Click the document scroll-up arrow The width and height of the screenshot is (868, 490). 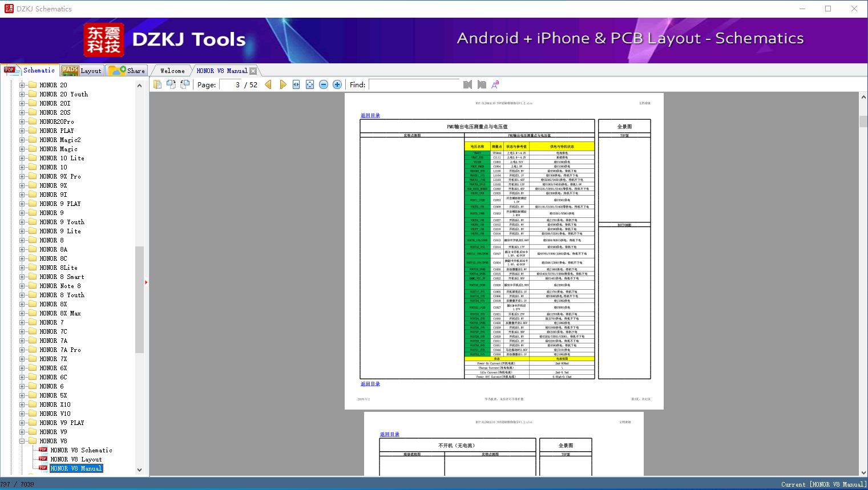tap(863, 98)
